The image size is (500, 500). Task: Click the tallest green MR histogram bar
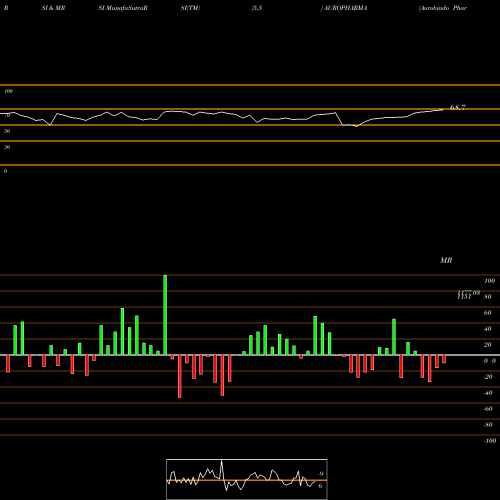pyautogui.click(x=165, y=315)
